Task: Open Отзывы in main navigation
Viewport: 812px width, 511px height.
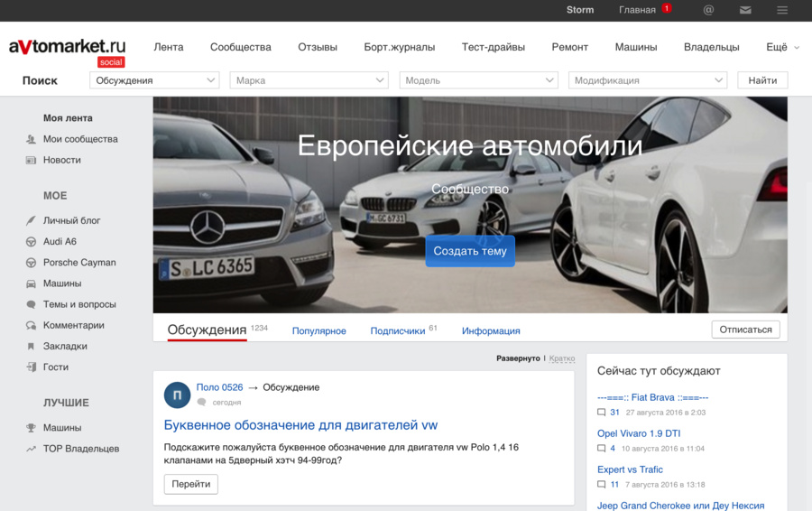Action: coord(318,47)
